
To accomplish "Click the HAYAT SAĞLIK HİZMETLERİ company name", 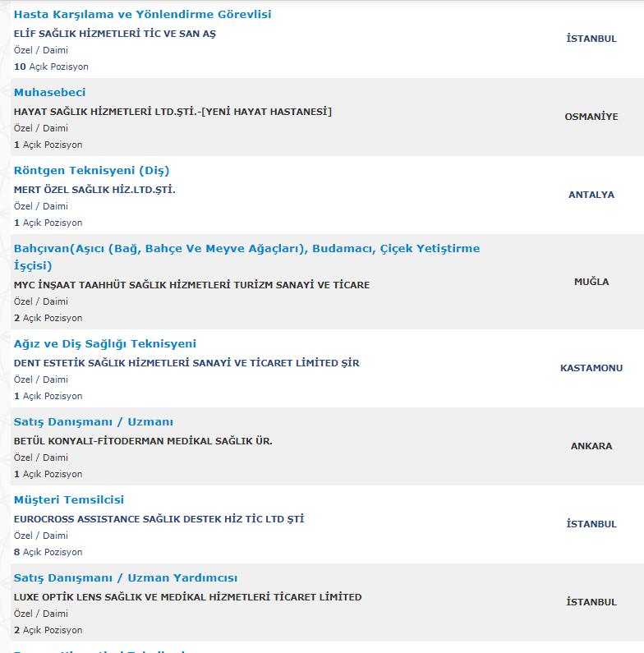I will [172, 112].
